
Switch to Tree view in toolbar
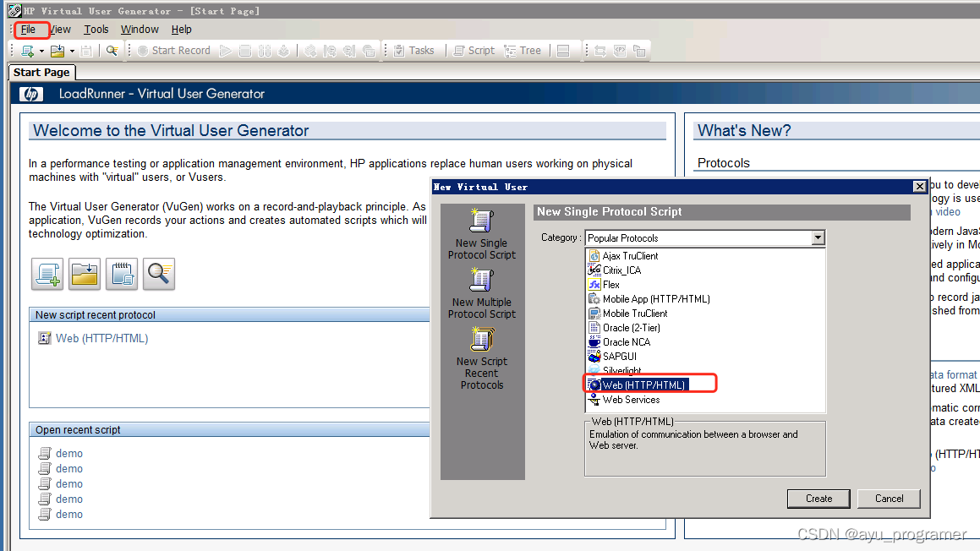pos(523,51)
